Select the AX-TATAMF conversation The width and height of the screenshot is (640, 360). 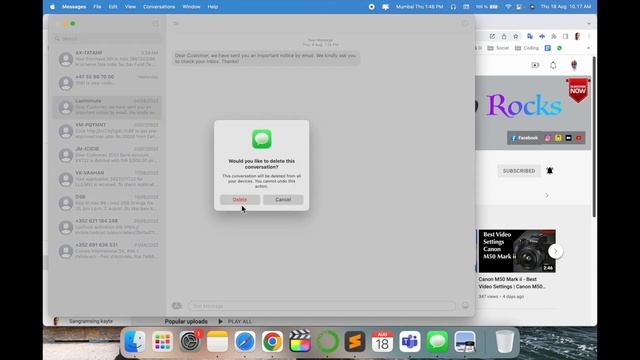click(107, 59)
